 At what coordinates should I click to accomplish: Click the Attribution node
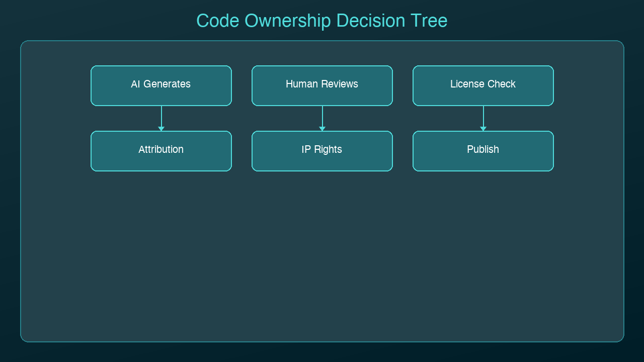click(x=161, y=151)
